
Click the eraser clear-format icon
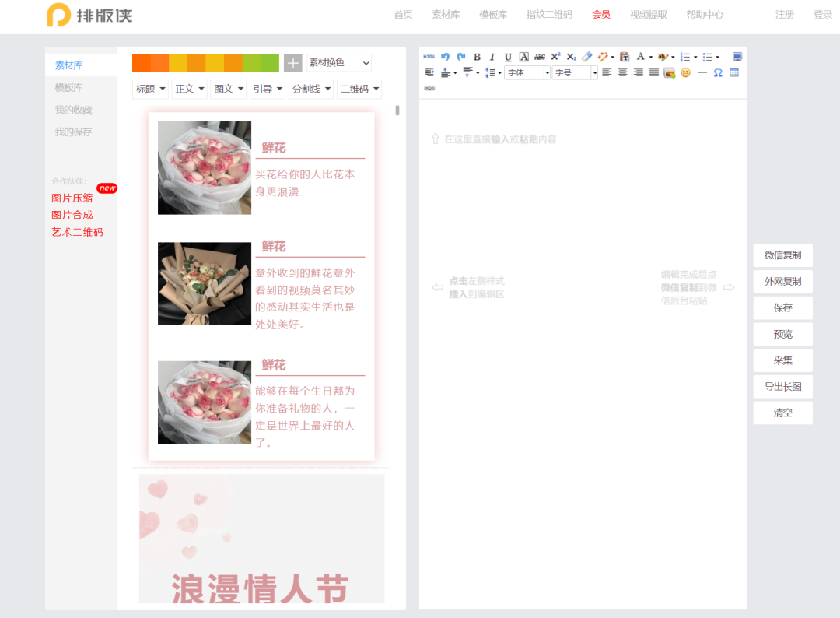click(x=587, y=57)
